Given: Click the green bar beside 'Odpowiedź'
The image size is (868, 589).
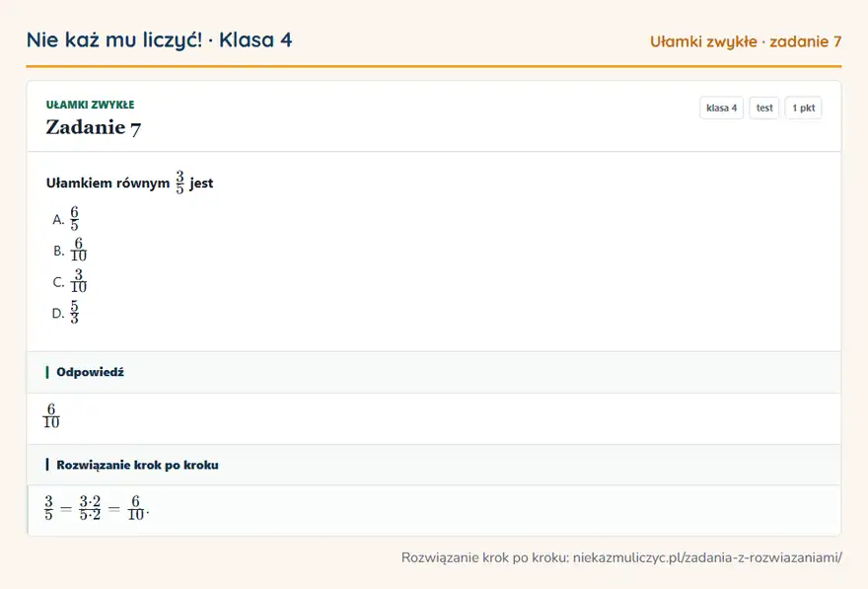Looking at the screenshot, I should (x=47, y=372).
